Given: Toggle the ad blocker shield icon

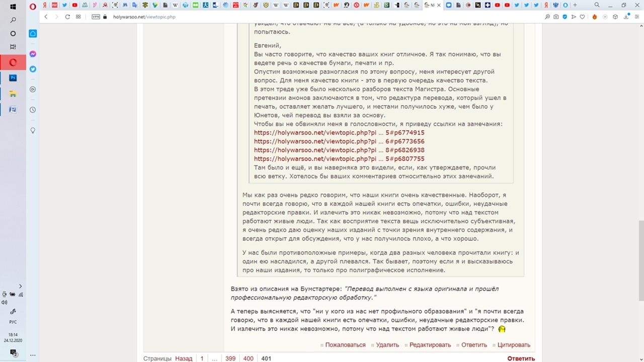Looking at the screenshot, I should (565, 17).
